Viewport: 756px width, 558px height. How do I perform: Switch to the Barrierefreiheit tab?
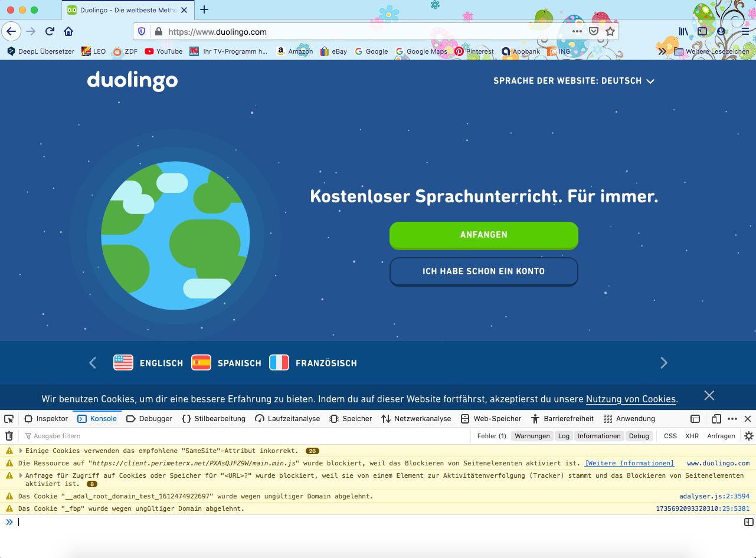click(x=562, y=419)
